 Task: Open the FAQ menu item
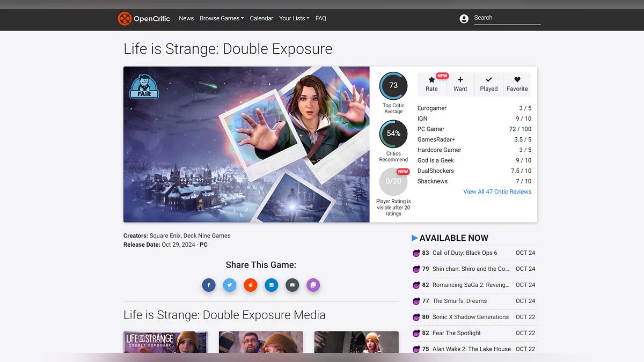coord(321,18)
